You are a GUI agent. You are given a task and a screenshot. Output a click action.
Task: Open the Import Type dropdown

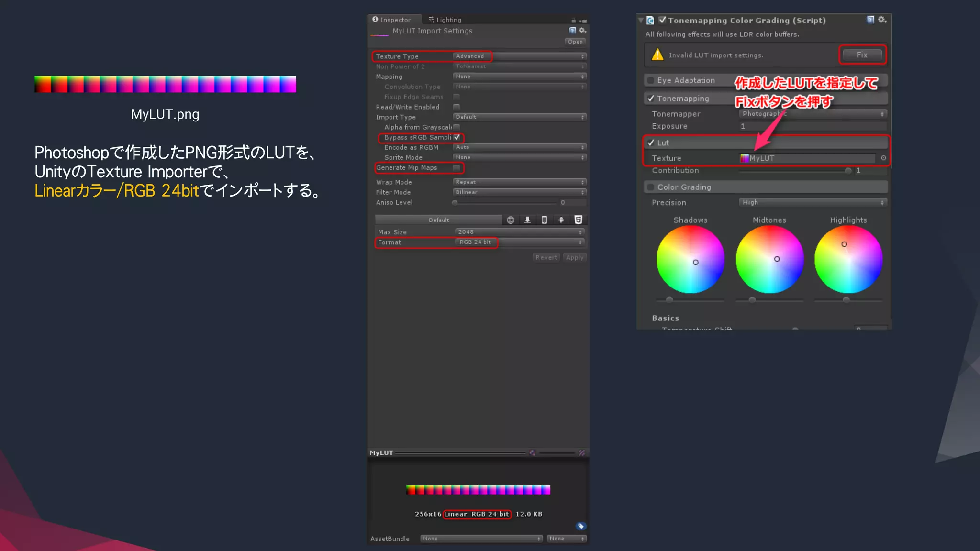[x=520, y=117]
